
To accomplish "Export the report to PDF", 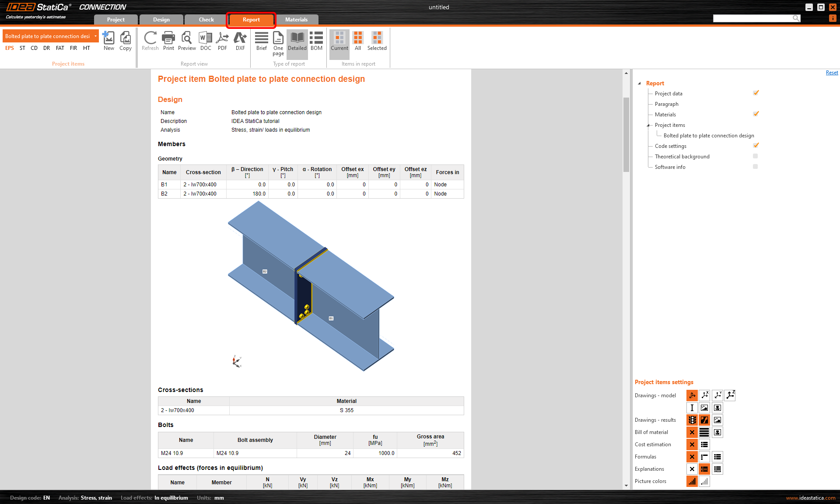I will (x=222, y=42).
